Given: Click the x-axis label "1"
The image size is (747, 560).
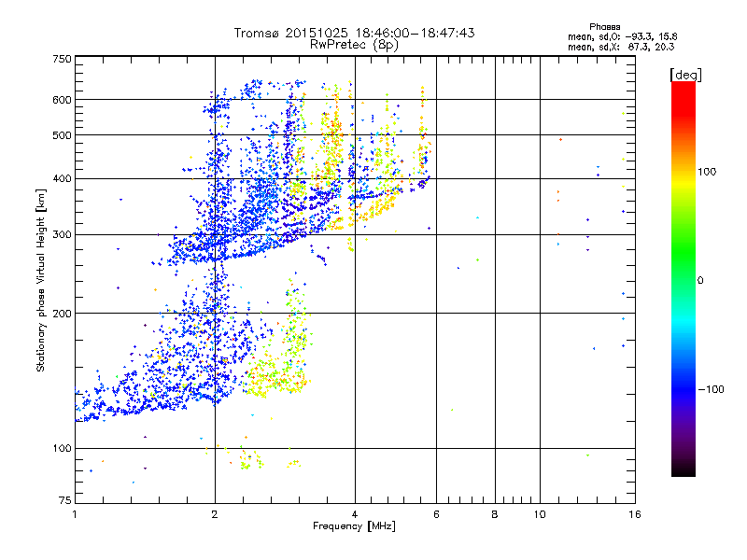Looking at the screenshot, I should point(75,514).
